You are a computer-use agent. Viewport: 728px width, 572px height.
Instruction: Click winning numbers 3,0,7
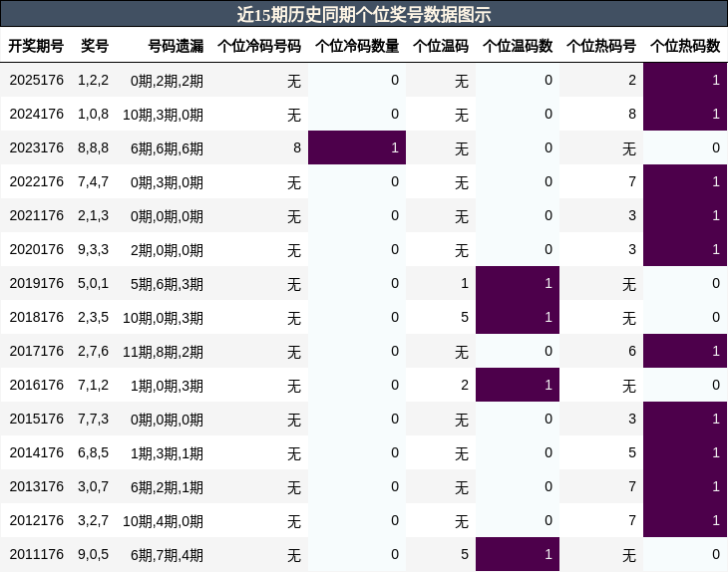coord(93,486)
